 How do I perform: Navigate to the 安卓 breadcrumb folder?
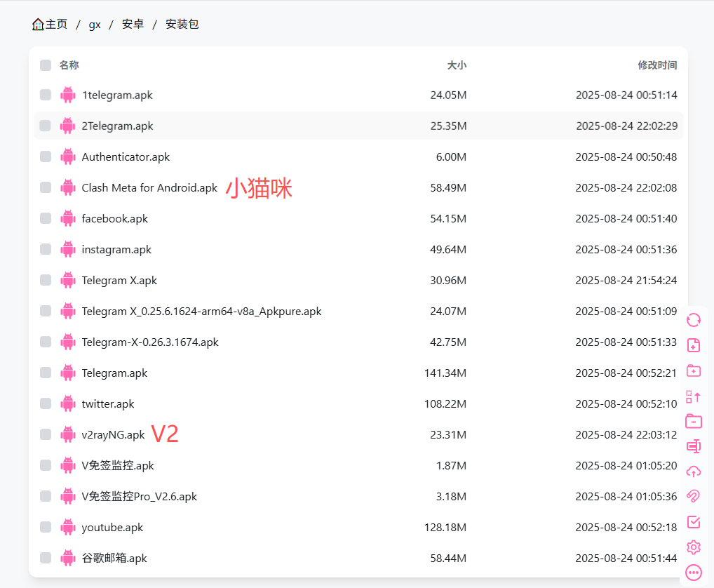(133, 25)
